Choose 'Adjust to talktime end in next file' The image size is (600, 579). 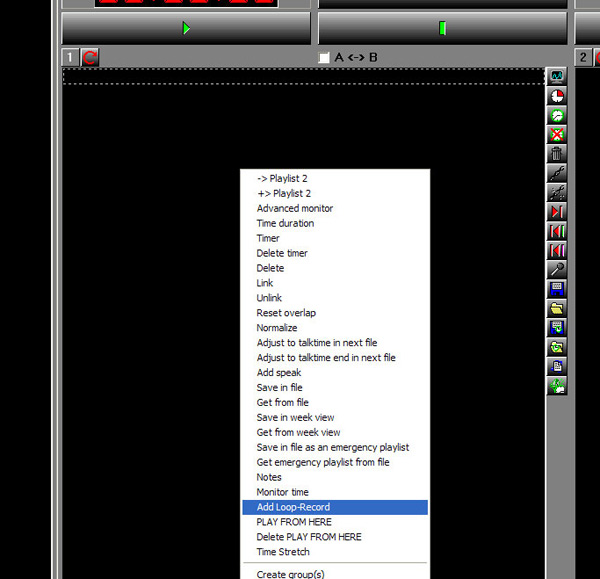[335, 357]
